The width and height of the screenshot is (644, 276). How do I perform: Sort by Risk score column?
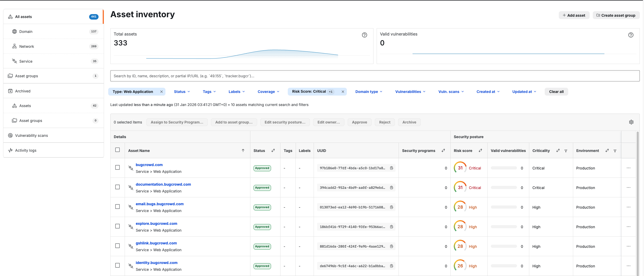pyautogui.click(x=480, y=151)
